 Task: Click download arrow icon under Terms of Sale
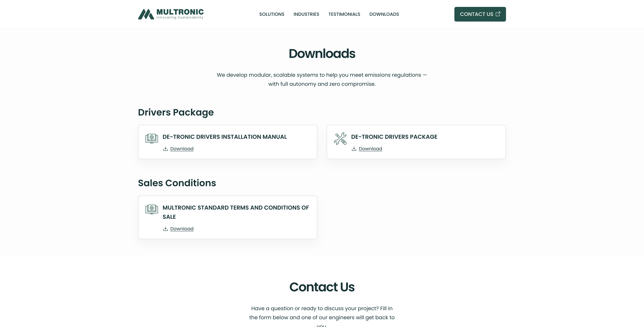[165, 229]
